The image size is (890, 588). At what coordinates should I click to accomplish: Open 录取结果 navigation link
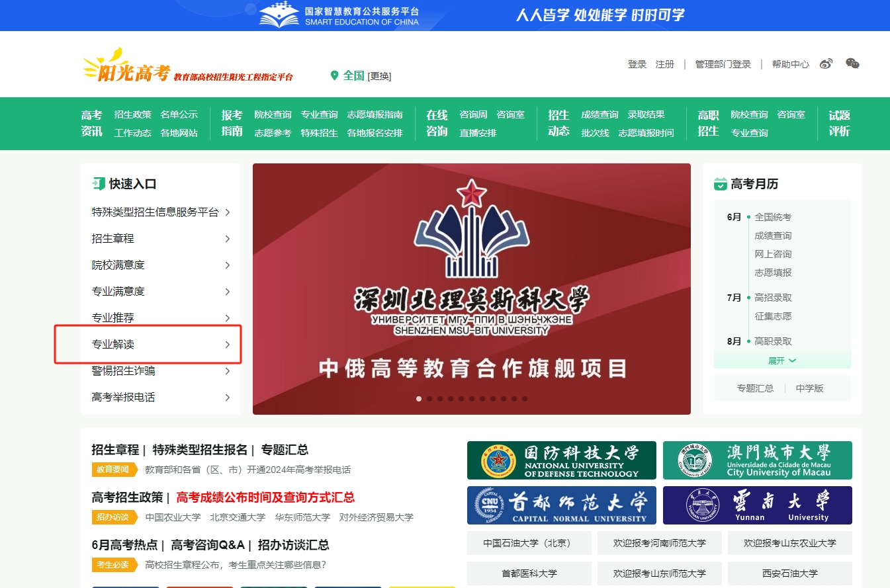point(646,114)
